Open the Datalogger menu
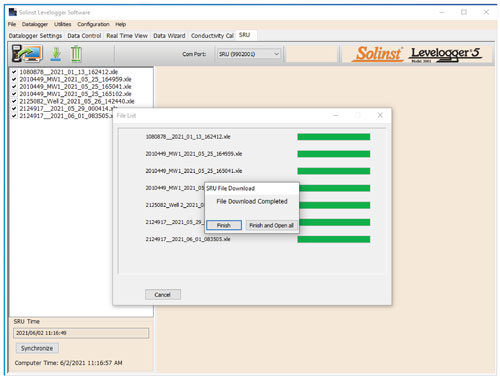This screenshot has width=500, height=378. tap(35, 24)
